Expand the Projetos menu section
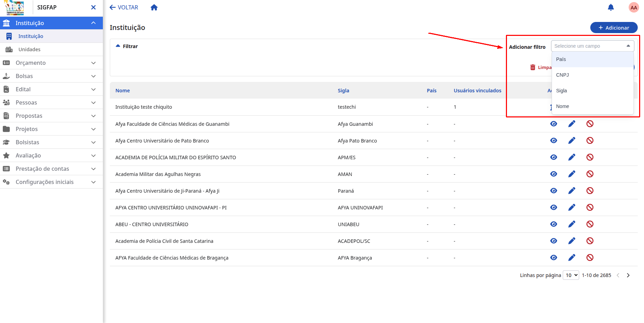Screen dimensions: 644x323 pyautogui.click(x=51, y=129)
